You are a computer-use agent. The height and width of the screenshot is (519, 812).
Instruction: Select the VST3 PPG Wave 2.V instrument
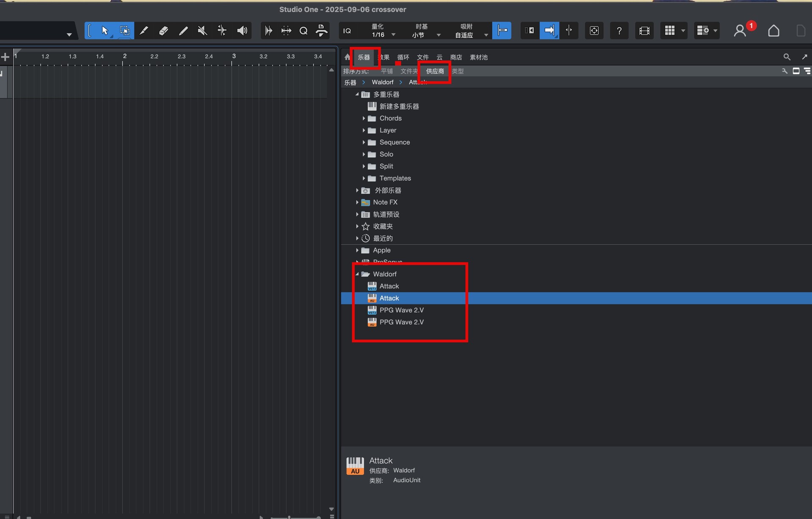401,310
